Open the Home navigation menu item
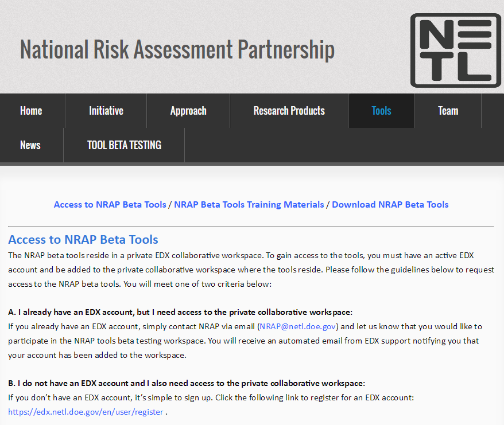 [x=30, y=111]
